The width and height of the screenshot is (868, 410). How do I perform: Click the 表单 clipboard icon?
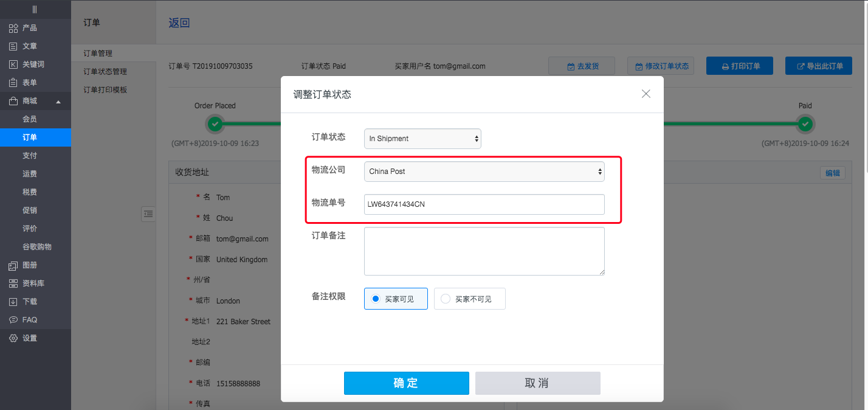(13, 83)
